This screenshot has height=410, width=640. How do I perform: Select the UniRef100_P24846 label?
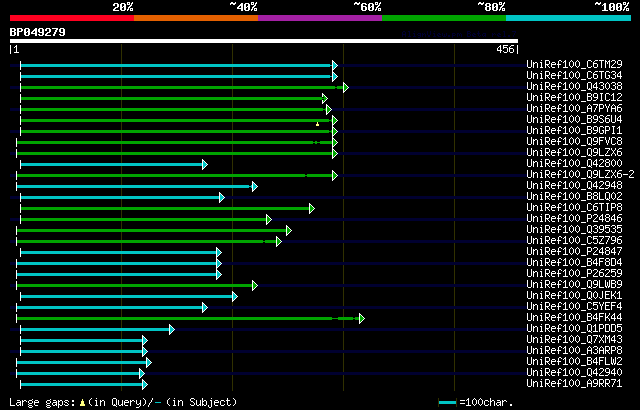tap(574, 218)
